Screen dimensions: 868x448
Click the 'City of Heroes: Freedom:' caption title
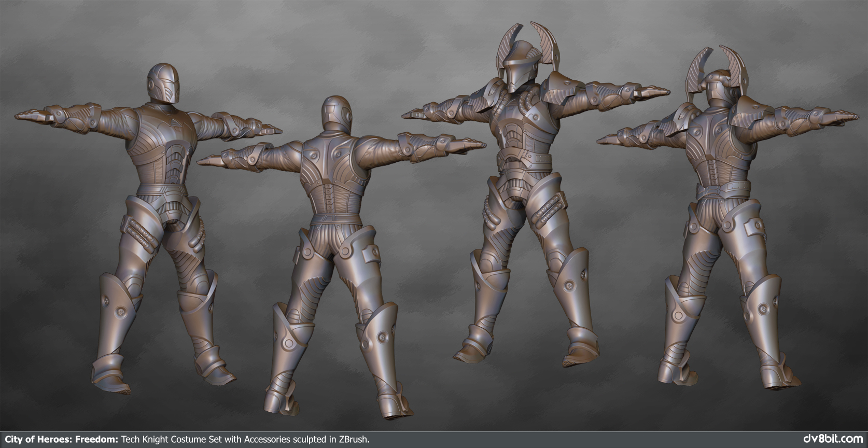[x=62, y=439]
